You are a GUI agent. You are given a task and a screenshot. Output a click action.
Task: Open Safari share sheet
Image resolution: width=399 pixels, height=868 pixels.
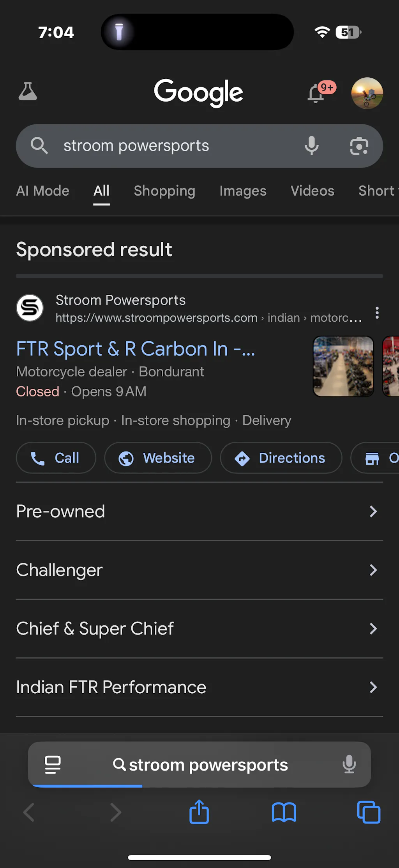[199, 812]
